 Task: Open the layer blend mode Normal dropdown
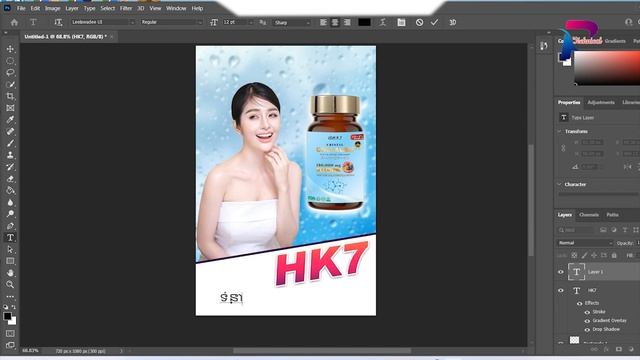pos(585,243)
